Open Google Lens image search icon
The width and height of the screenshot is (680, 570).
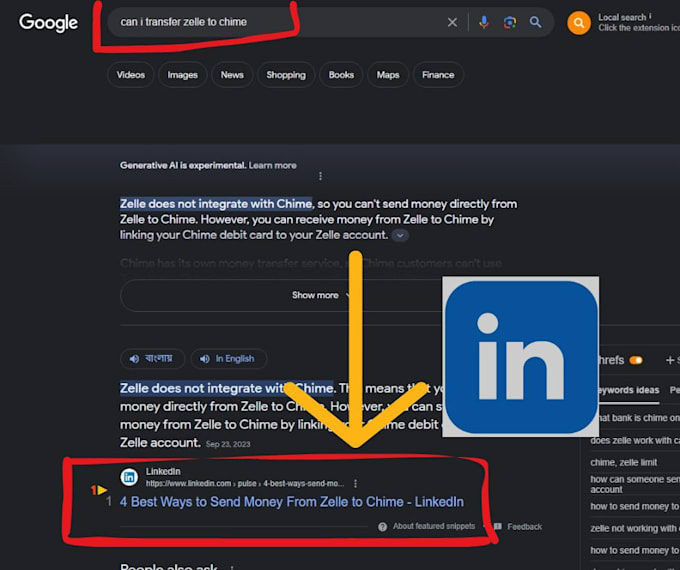coord(510,22)
